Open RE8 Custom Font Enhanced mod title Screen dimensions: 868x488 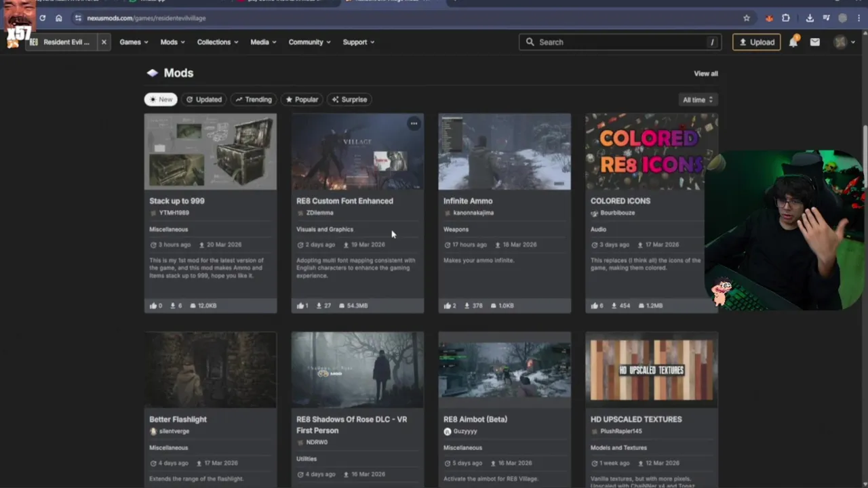pyautogui.click(x=344, y=201)
